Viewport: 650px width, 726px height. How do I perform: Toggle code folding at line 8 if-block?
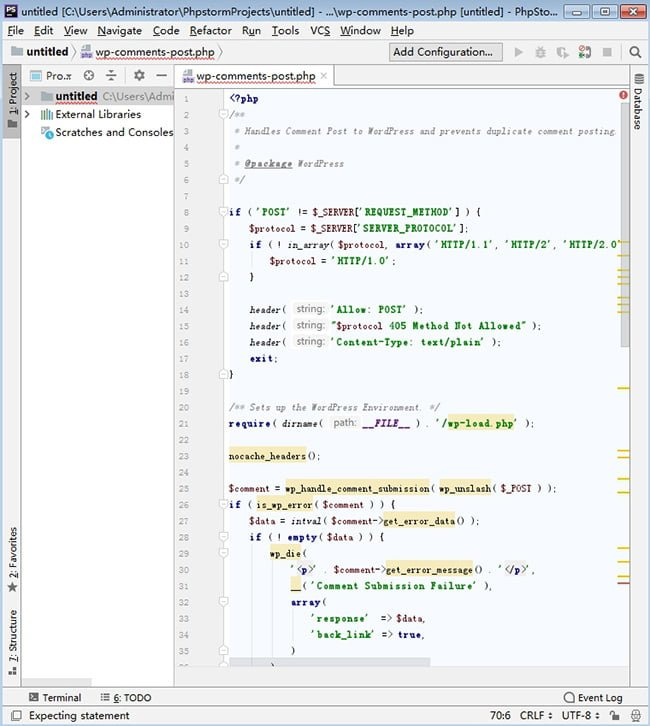223,212
